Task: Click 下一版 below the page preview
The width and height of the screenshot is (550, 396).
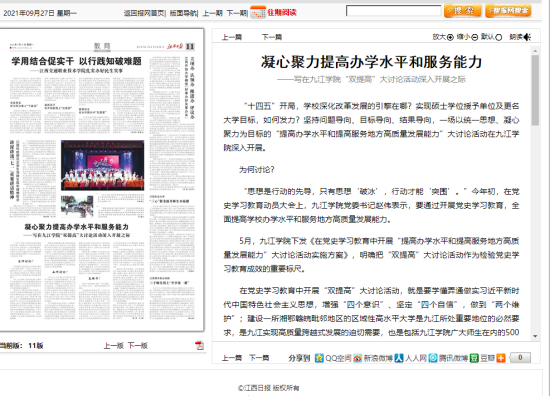Action: [x=138, y=345]
